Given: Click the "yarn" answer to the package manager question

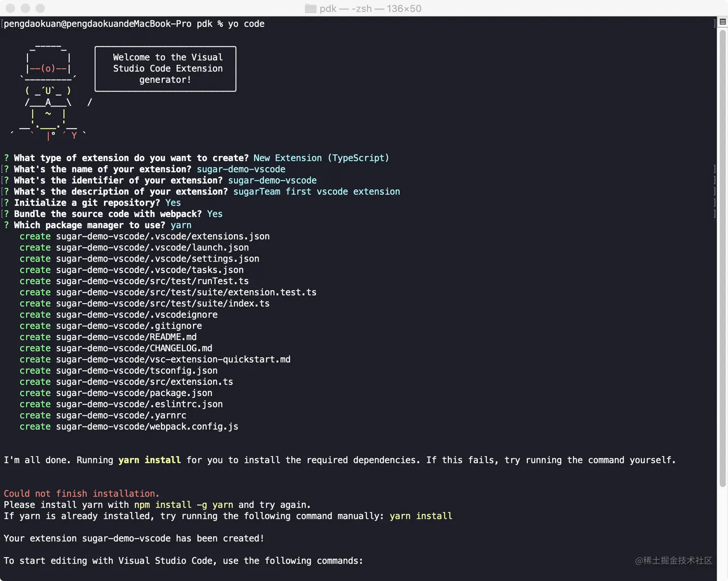Looking at the screenshot, I should point(181,225).
